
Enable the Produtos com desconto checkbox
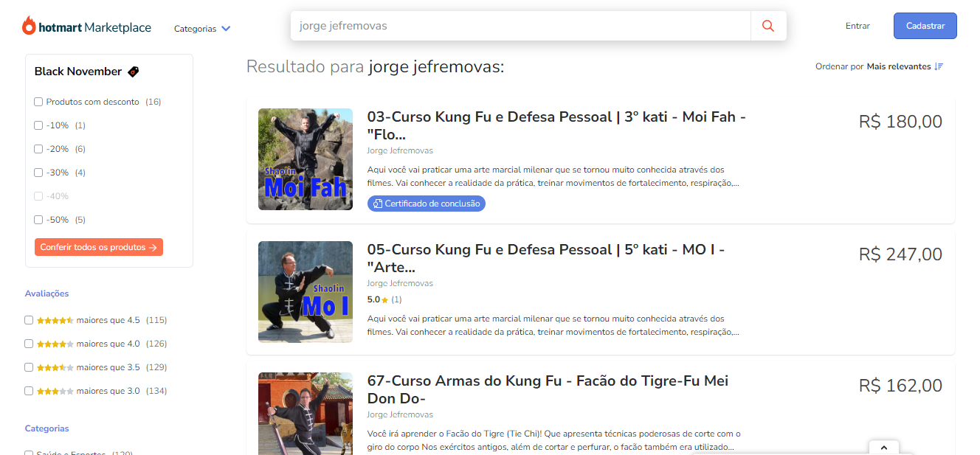[x=38, y=102]
